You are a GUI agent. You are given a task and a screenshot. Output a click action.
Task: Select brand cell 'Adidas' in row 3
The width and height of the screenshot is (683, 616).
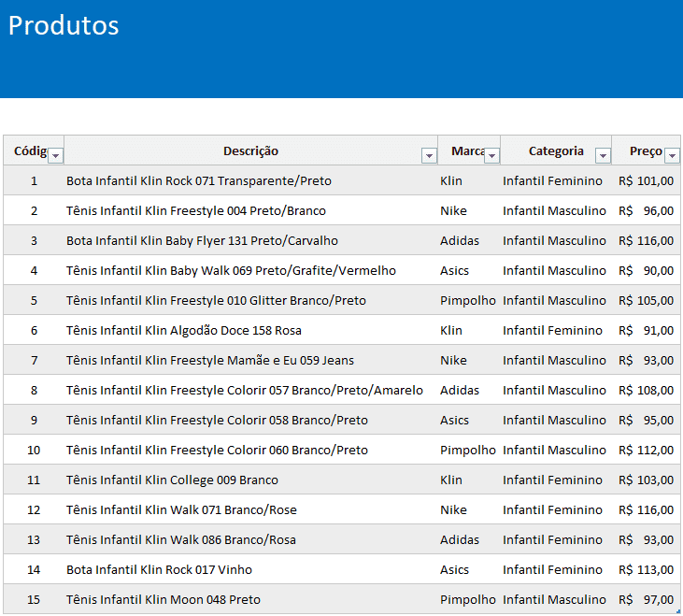coord(469,240)
